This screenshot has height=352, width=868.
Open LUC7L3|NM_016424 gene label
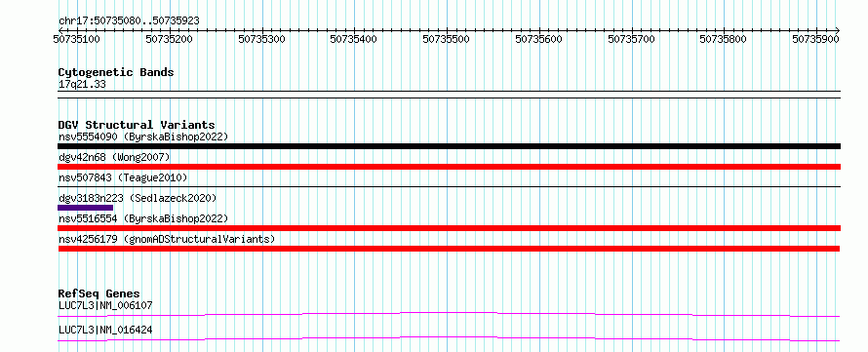pos(105,331)
